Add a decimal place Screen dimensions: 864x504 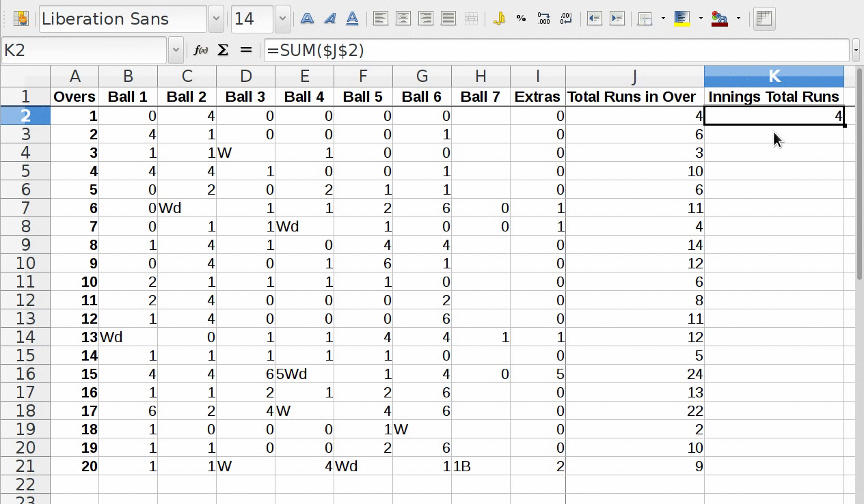[544, 19]
